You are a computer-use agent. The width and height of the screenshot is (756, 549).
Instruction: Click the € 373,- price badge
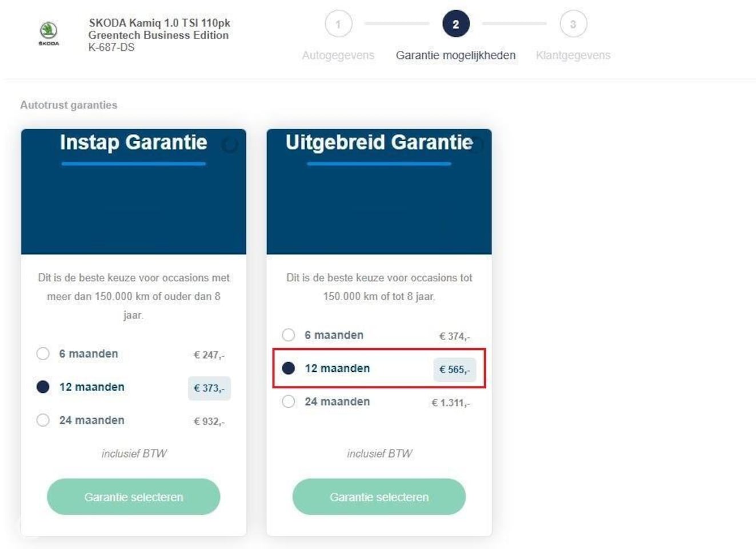tap(209, 388)
